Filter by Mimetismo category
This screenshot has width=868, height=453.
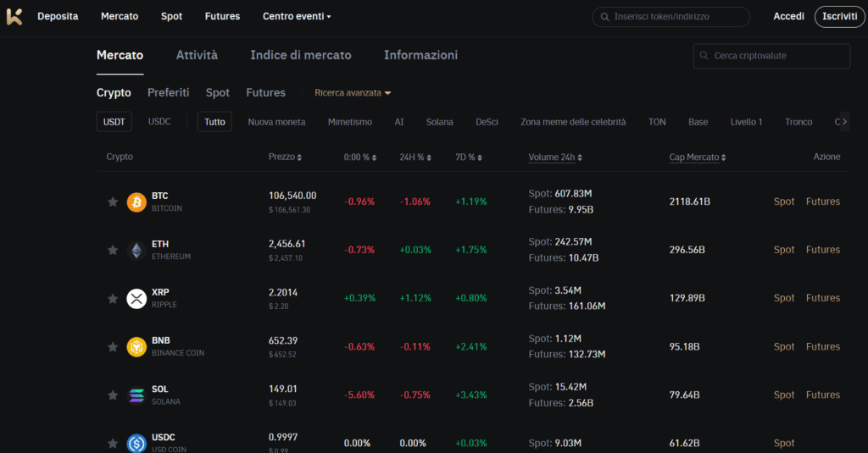pyautogui.click(x=350, y=122)
